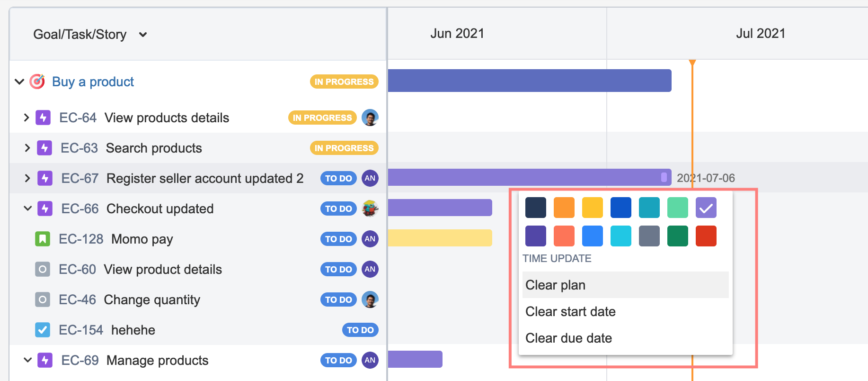Click the green story bookmark icon for EC-128
This screenshot has height=381, width=868.
click(43, 239)
